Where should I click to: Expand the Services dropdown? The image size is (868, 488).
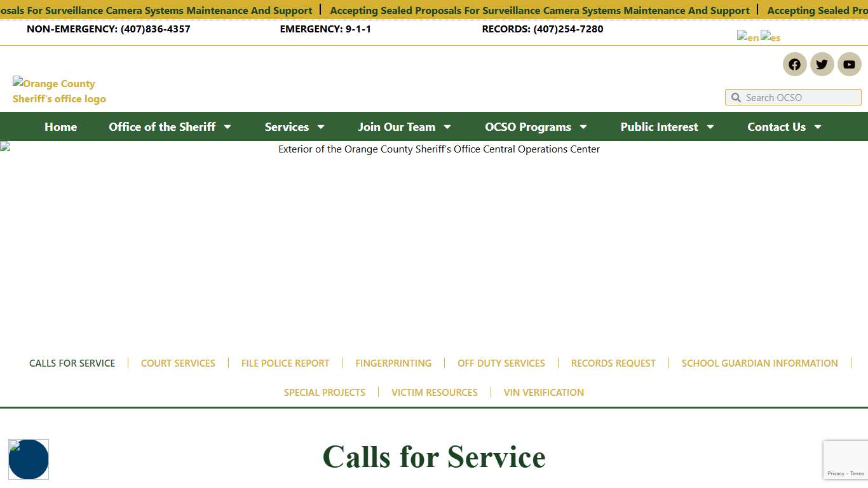(294, 126)
